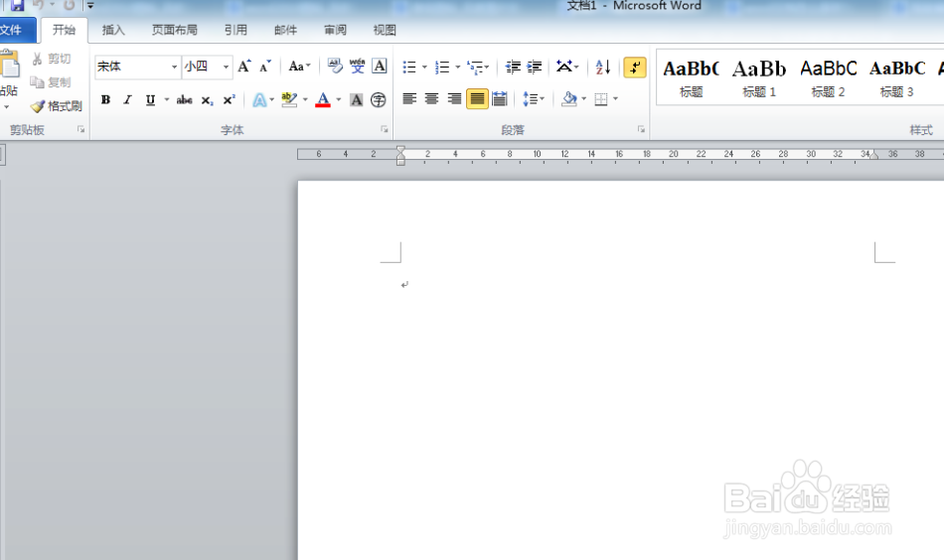This screenshot has height=560, width=944.
Task: Switch to the 页面布局 tab
Action: (175, 30)
